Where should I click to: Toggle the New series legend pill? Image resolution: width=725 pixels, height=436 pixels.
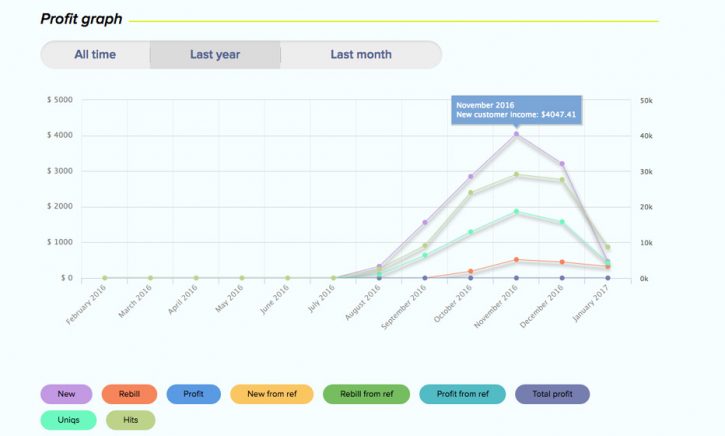(66, 394)
